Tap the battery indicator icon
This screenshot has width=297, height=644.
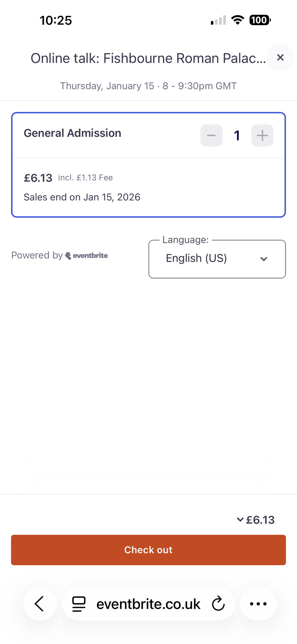coord(260,20)
